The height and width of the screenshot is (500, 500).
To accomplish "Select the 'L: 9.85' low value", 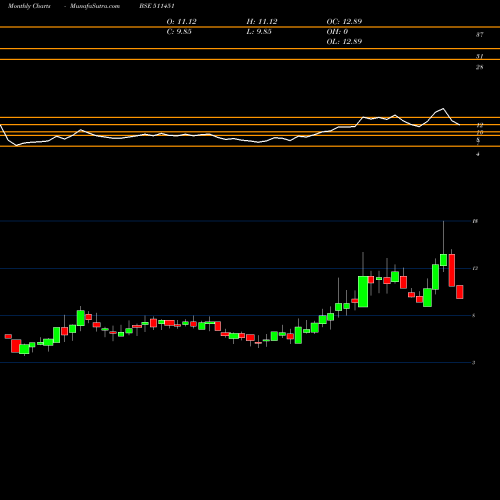I will [x=259, y=32].
